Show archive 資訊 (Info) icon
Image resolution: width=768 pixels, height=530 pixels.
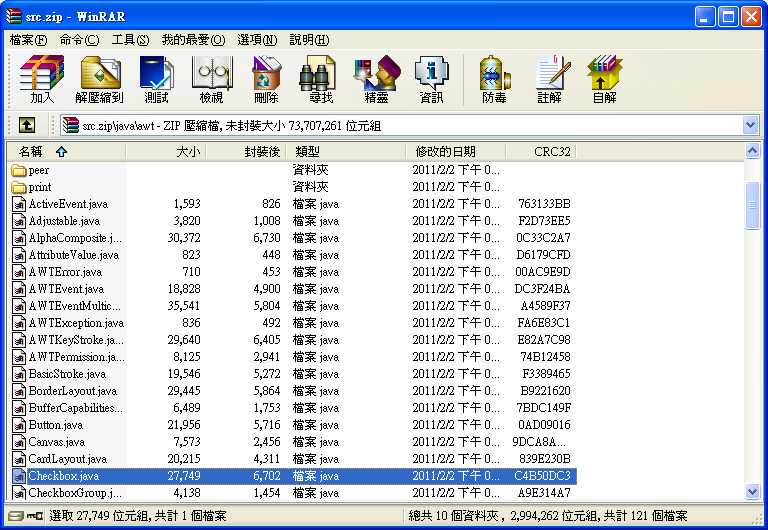click(432, 79)
